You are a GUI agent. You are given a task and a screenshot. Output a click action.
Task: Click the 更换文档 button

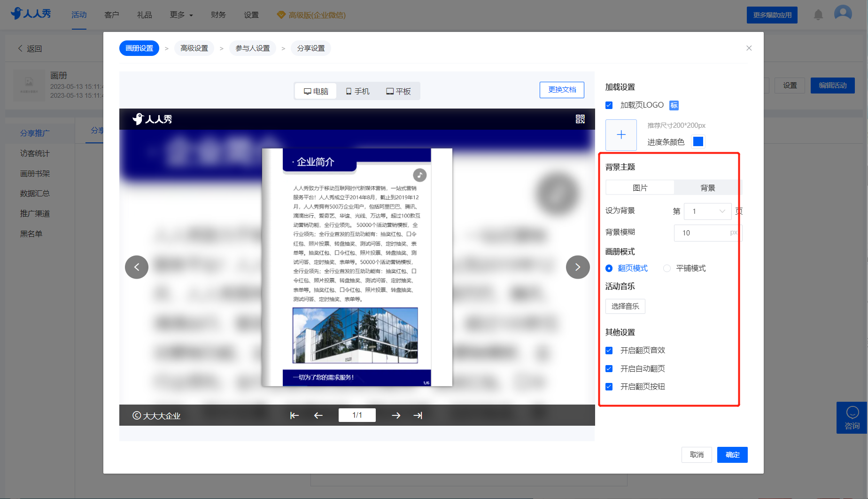point(562,90)
